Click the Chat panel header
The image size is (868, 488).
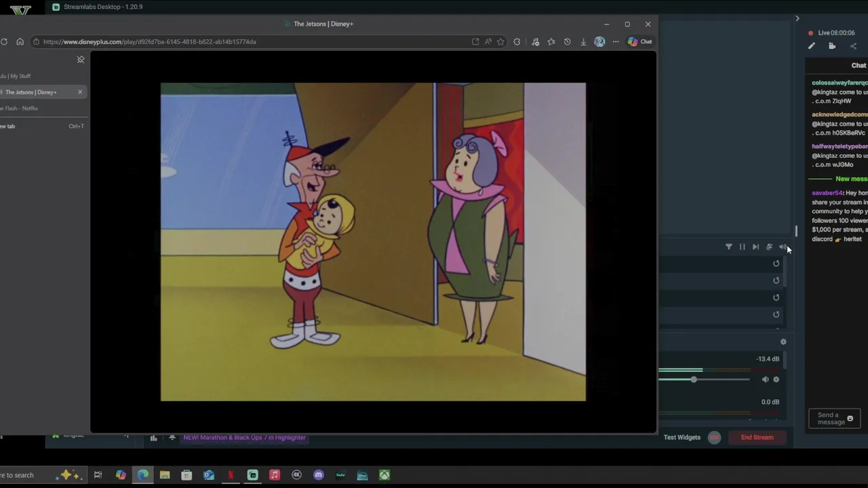click(859, 66)
